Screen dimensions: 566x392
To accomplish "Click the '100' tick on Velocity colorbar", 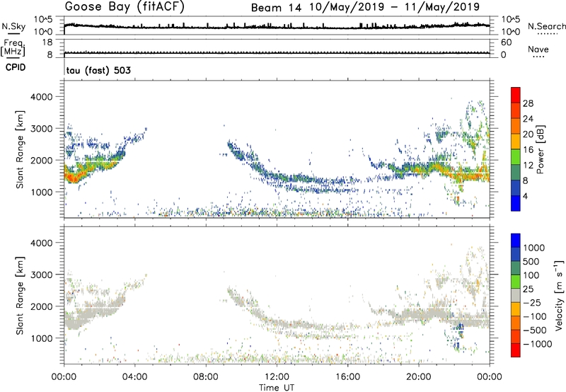I will [x=531, y=275].
